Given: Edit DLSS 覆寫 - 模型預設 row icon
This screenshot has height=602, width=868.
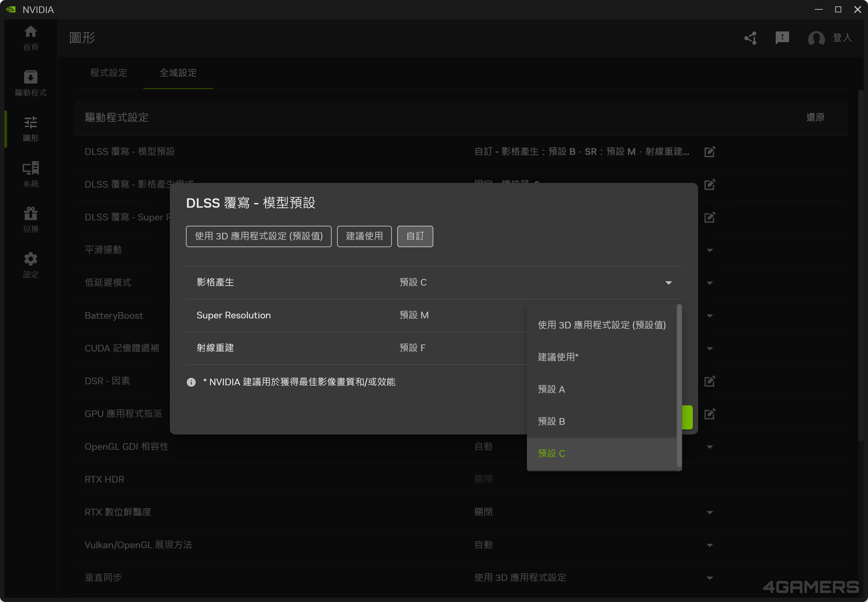Looking at the screenshot, I should (x=710, y=152).
